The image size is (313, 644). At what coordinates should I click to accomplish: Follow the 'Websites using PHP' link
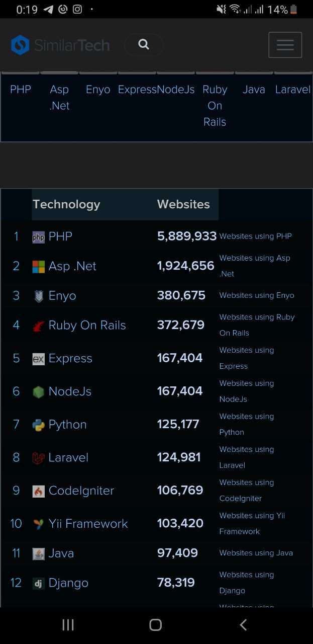(x=255, y=236)
